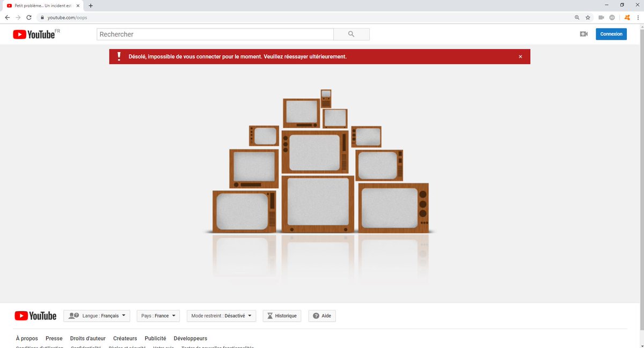Open a new browser tab
The width and height of the screenshot is (644, 348).
click(x=91, y=5)
